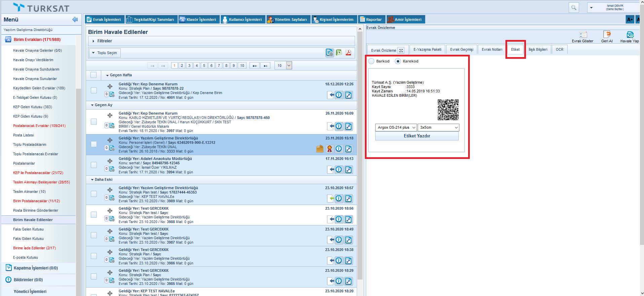644x296 pixels.
Task: Click the Geri Al icon
Action: [607, 35]
